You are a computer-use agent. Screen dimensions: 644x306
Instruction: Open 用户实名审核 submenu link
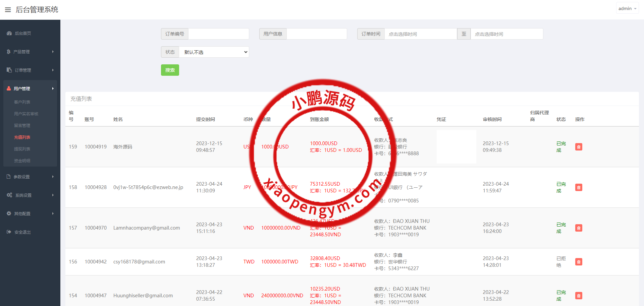point(26,114)
